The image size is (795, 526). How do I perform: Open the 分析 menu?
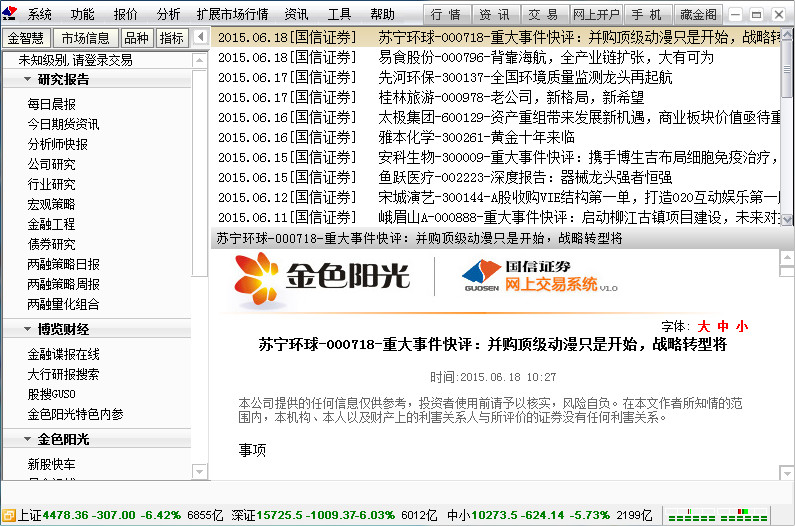[x=168, y=14]
